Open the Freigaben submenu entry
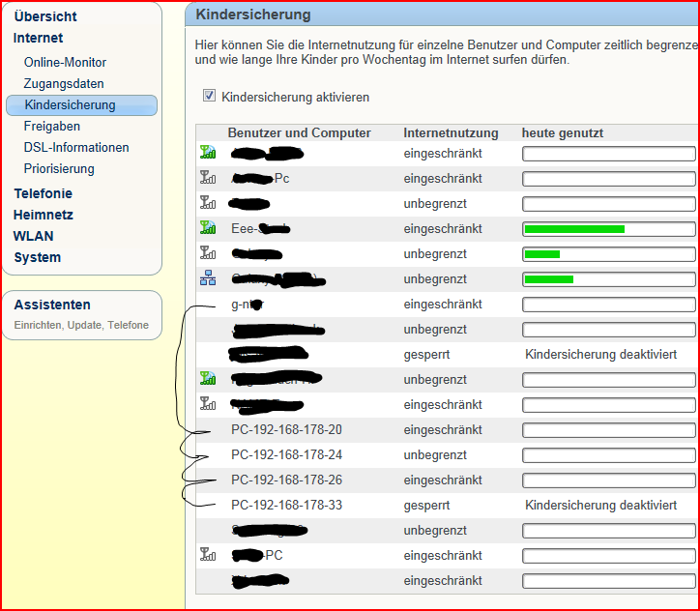Viewport: 700px width, 611px height. click(52, 127)
